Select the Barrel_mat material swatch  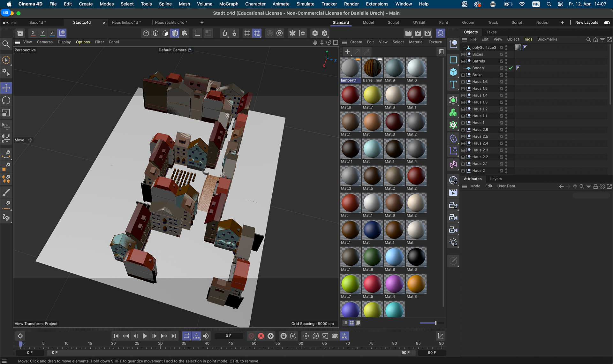pyautogui.click(x=372, y=68)
